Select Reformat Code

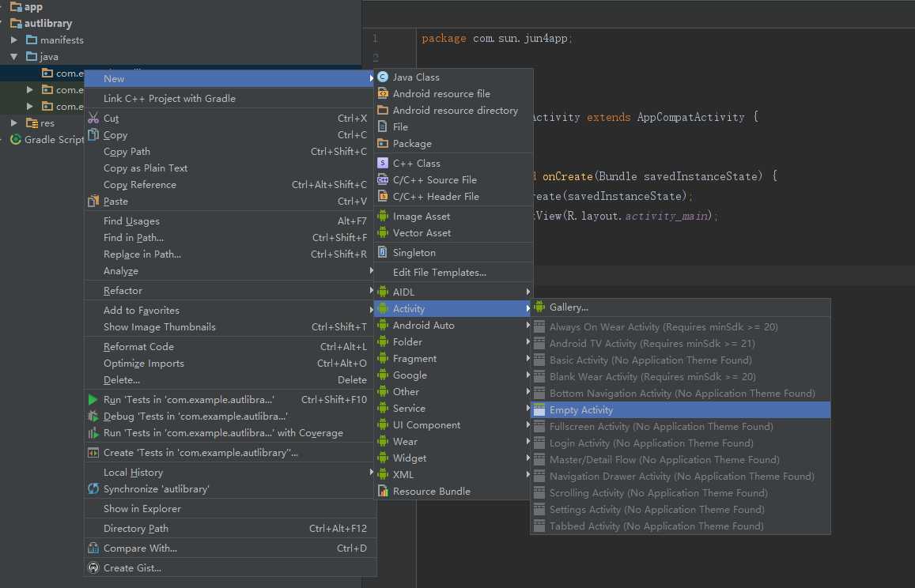click(230, 346)
